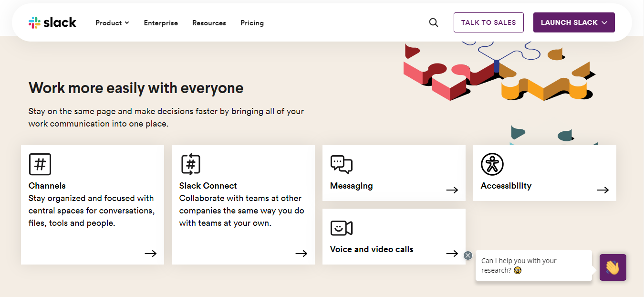Open the Pricing page
The height and width of the screenshot is (297, 644).
point(252,22)
